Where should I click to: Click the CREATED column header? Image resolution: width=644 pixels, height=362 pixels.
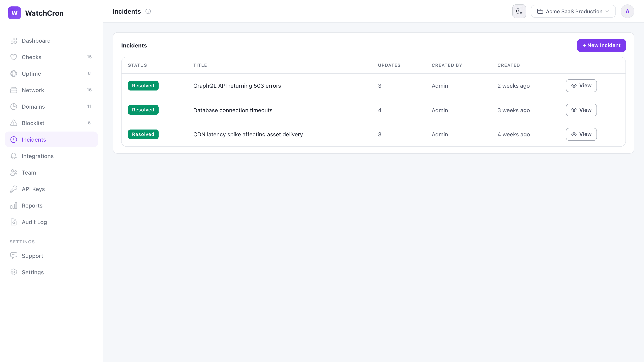(509, 65)
